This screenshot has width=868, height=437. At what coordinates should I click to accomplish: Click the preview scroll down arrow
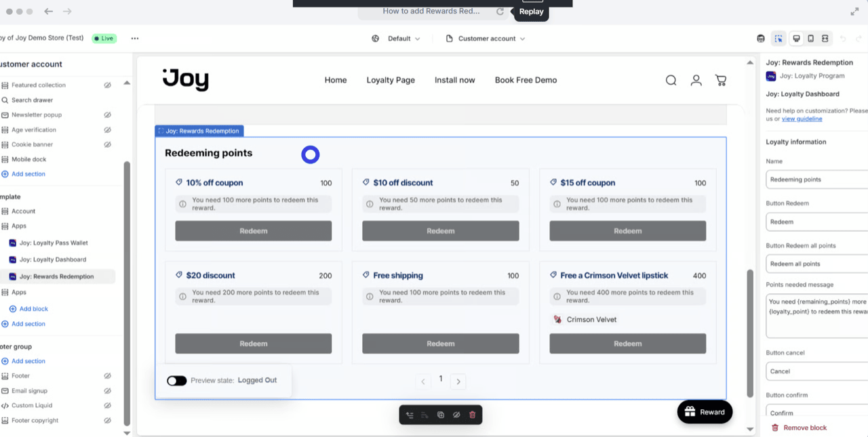pos(750,429)
